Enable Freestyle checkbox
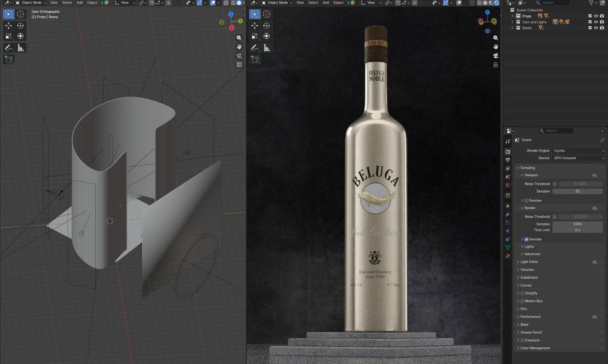The height and width of the screenshot is (364, 608). tap(522, 340)
